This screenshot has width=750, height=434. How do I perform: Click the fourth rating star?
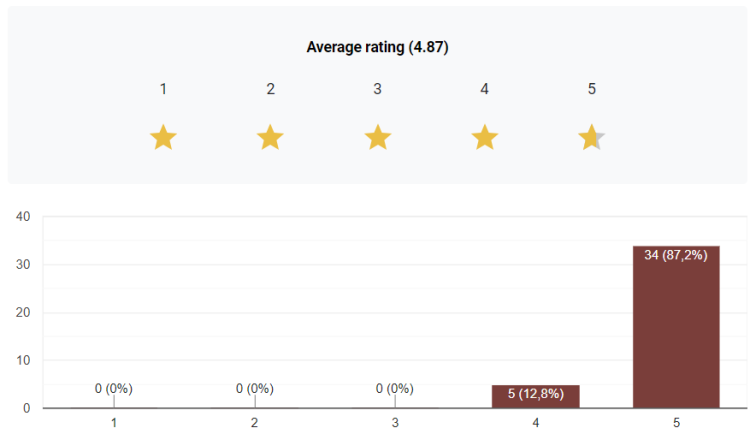tap(484, 138)
